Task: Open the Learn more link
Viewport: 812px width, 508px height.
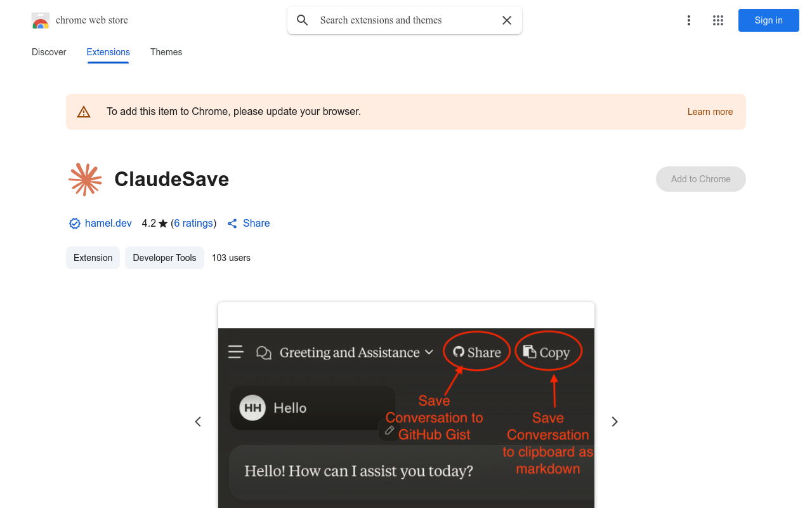Action: tap(710, 112)
